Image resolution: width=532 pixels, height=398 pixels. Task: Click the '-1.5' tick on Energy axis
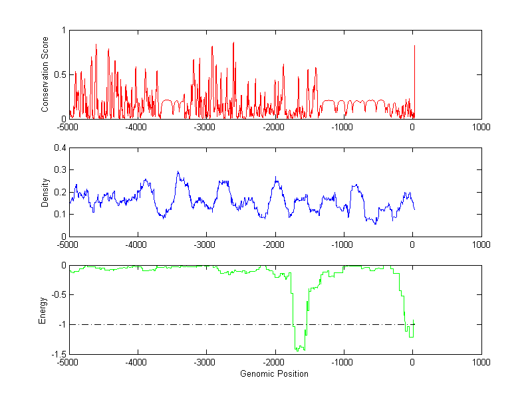point(57,354)
